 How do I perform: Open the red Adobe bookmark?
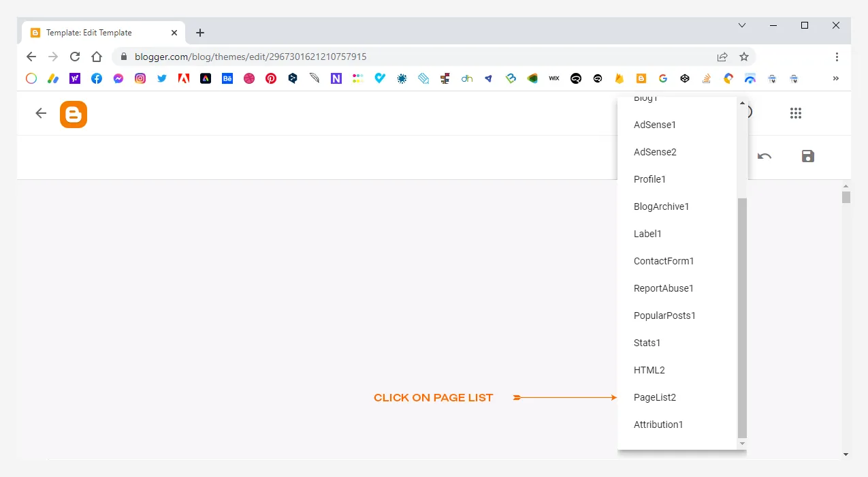[184, 78]
